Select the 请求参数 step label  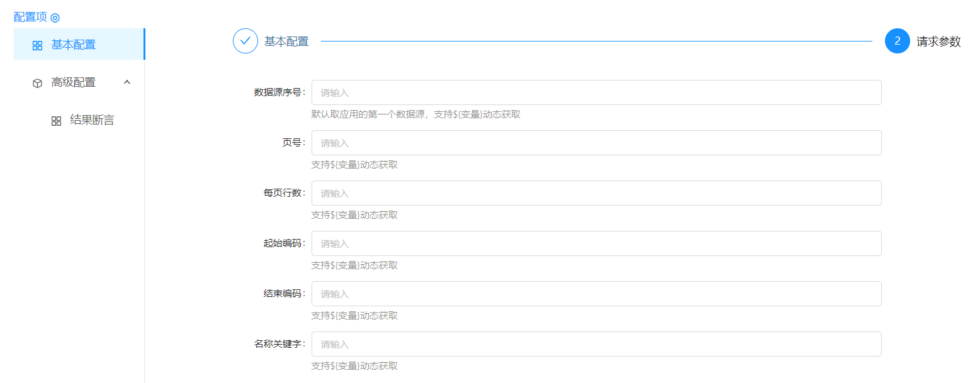pos(938,42)
